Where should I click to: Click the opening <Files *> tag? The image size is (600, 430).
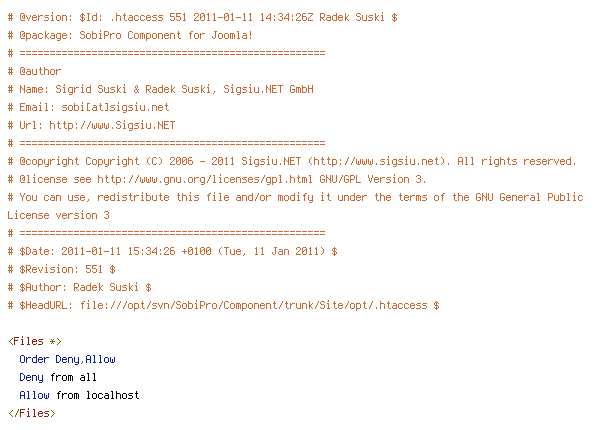tap(35, 341)
